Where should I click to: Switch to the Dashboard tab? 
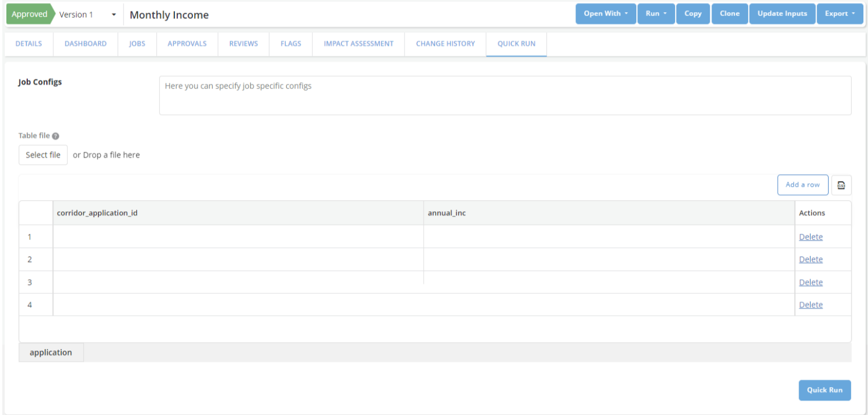(85, 44)
